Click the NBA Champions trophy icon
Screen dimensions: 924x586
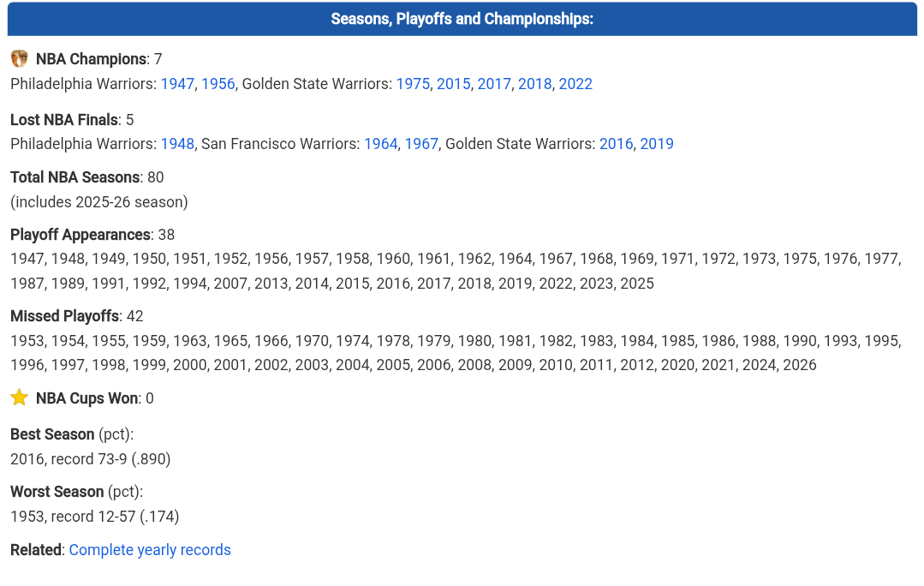(20, 58)
